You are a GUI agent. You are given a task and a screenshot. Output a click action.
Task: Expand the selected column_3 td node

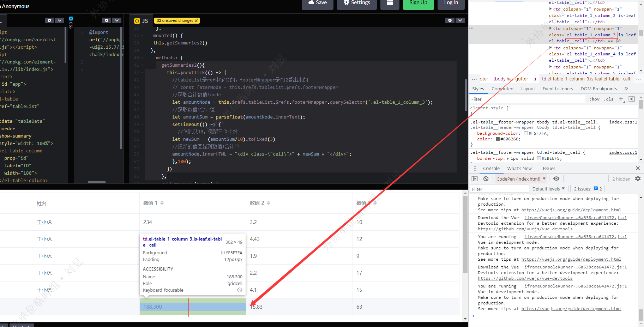point(550,28)
